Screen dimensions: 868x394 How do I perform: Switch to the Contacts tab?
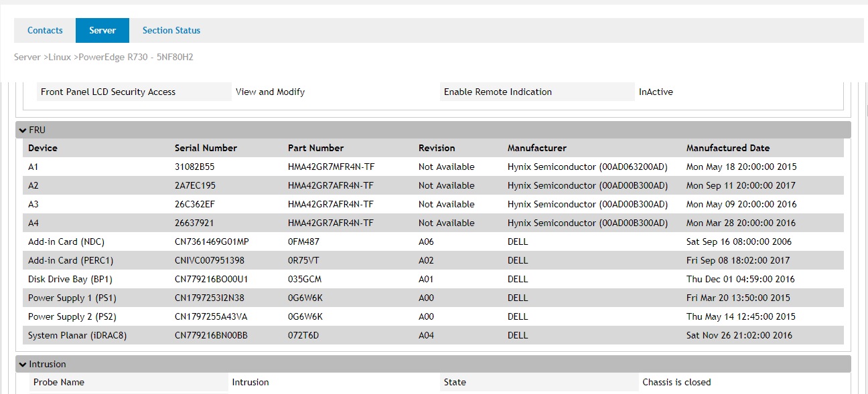[44, 30]
